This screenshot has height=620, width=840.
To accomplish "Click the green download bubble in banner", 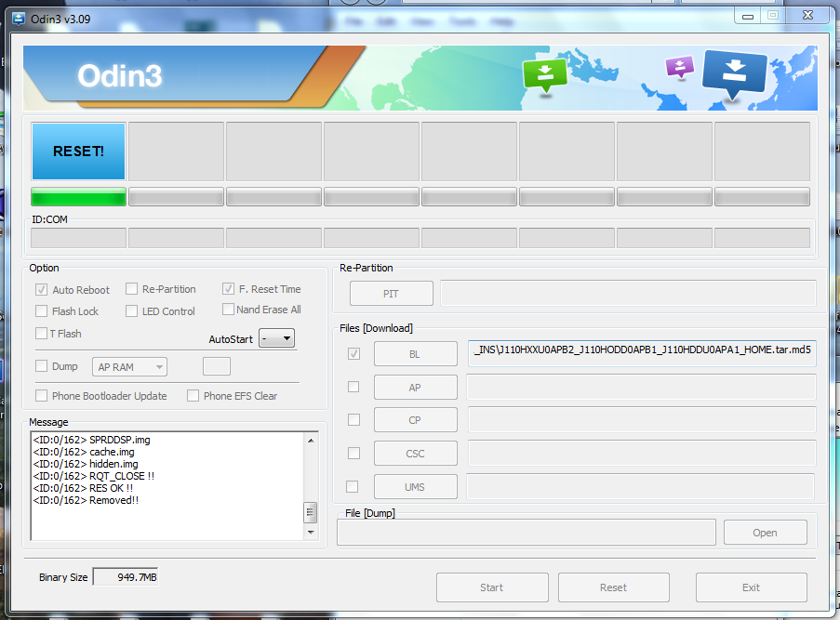I will tap(545, 76).
